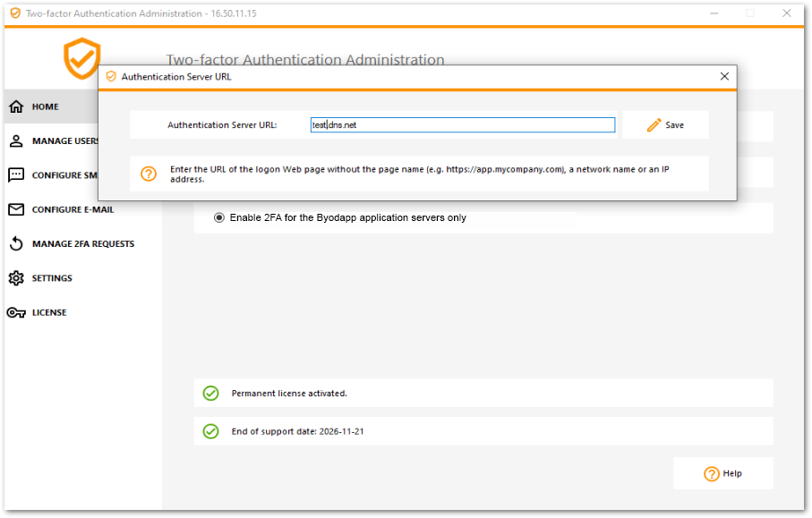Click the 'Permanent license activated.' text
This screenshot has height=518, width=812.
click(x=289, y=394)
